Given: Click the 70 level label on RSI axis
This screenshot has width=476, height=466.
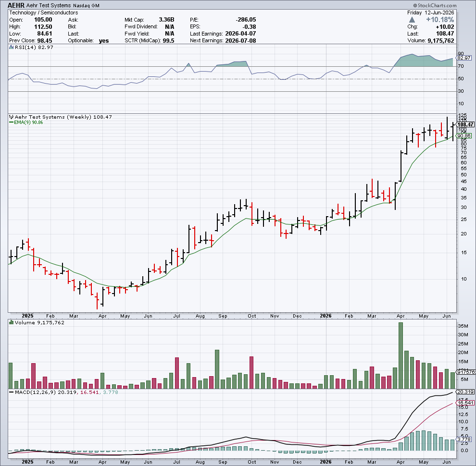Looking at the screenshot, I should (x=461, y=66).
